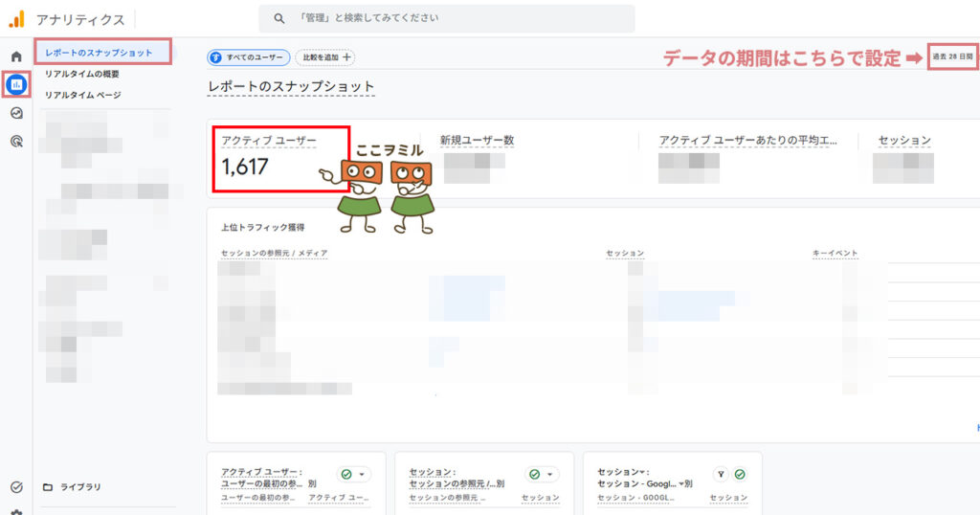Open the Advertising cursor-target icon in left rail

pos(17,142)
